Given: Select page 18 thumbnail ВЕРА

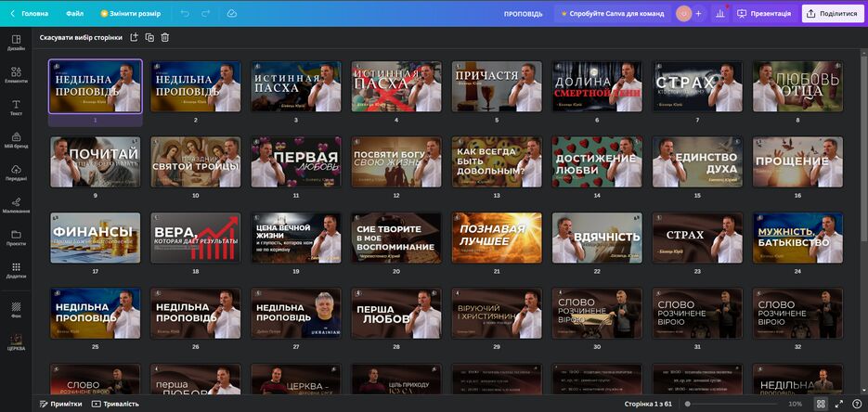Looking at the screenshot, I should click(x=196, y=238).
